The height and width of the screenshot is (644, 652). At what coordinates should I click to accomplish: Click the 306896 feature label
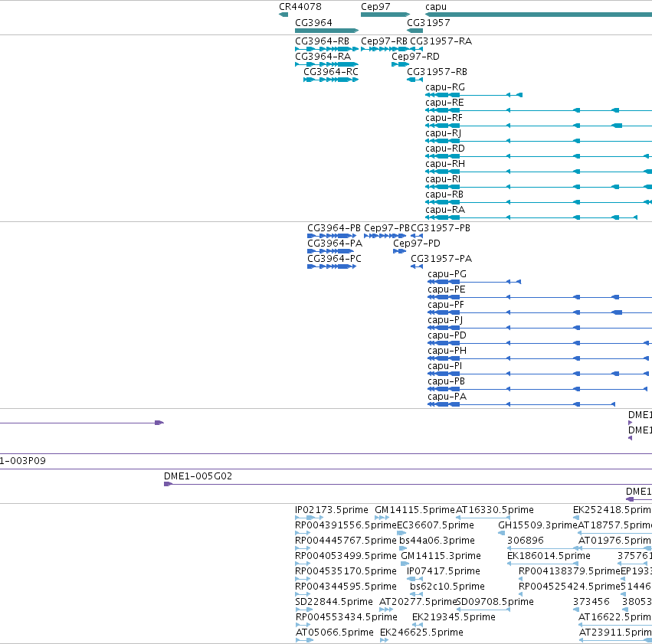(x=525, y=541)
